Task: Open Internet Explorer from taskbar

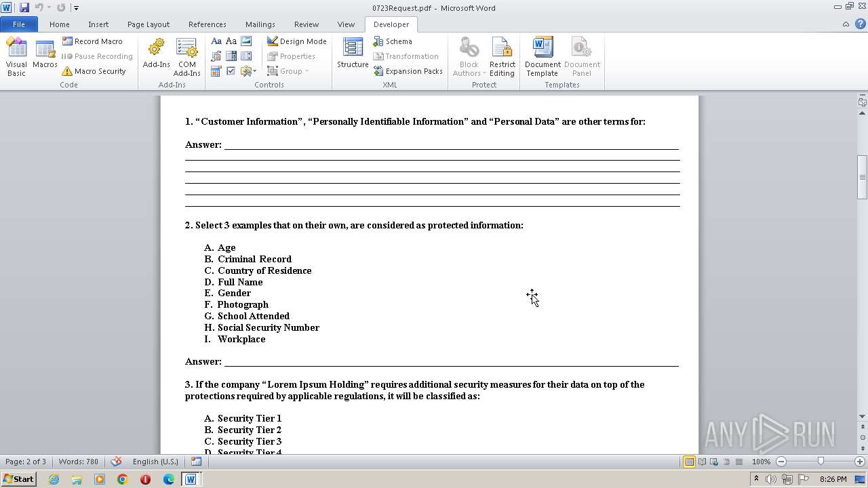Action: point(54,479)
